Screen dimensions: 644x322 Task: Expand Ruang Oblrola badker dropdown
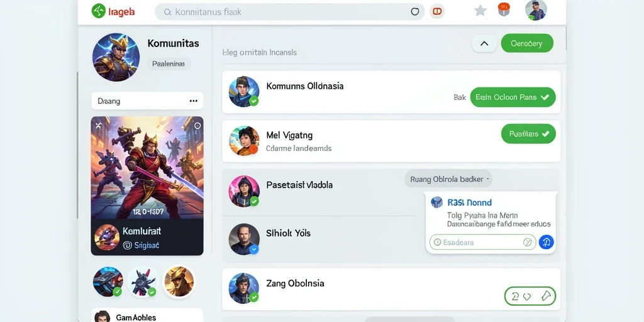click(448, 179)
